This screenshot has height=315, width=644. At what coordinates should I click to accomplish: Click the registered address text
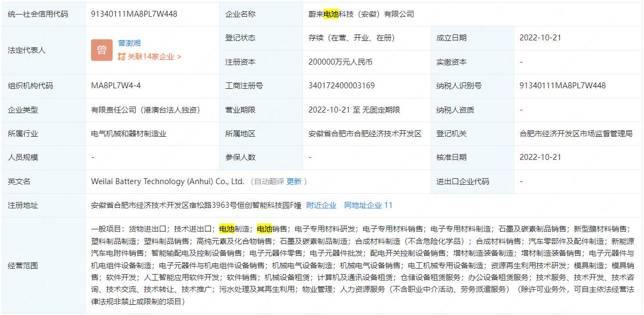(196, 205)
